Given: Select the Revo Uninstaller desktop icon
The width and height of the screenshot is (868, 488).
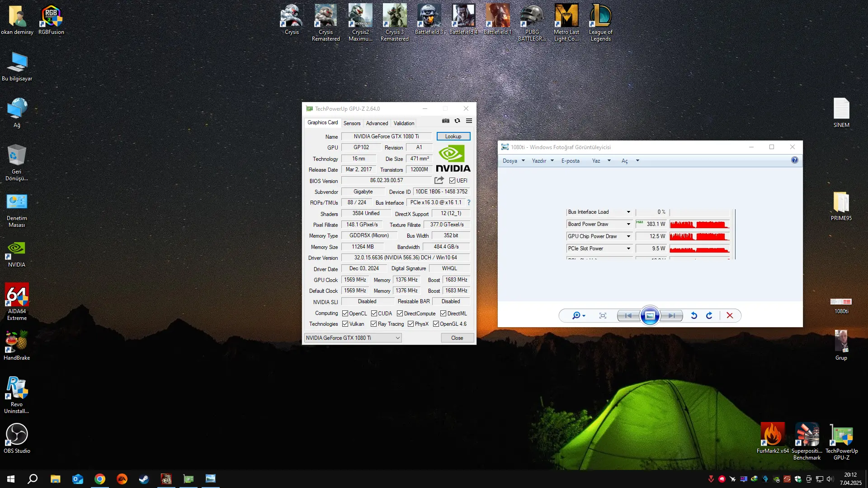Looking at the screenshot, I should (17, 395).
